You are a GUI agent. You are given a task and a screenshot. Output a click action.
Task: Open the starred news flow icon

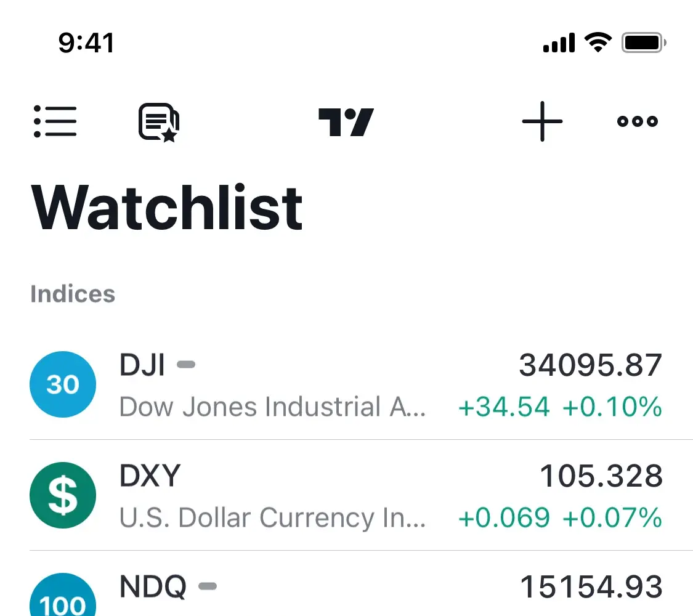tap(158, 121)
